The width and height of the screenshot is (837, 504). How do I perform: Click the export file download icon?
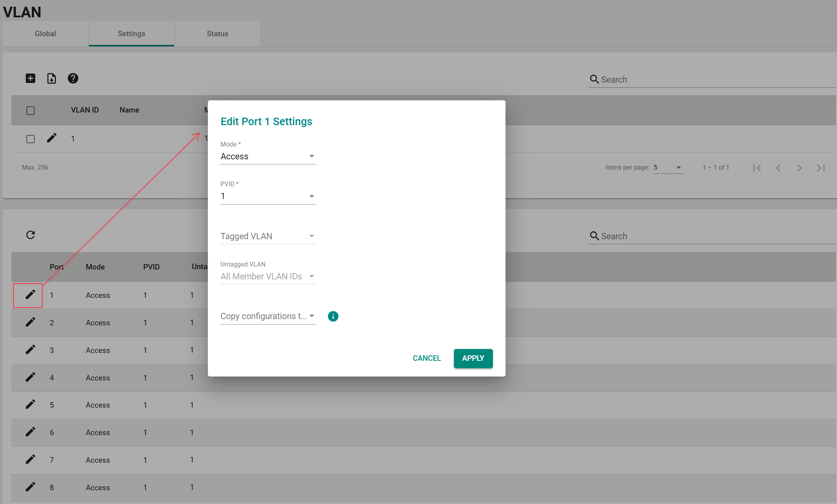(x=52, y=78)
